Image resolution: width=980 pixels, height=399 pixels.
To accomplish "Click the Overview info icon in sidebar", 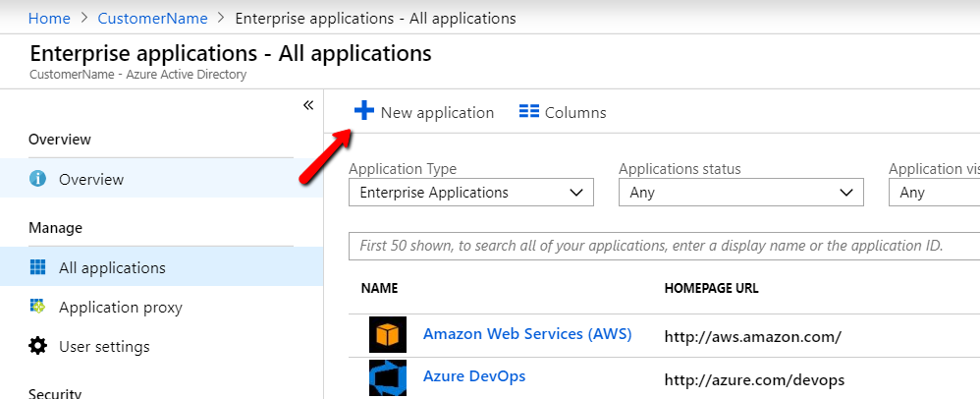I will point(38,179).
